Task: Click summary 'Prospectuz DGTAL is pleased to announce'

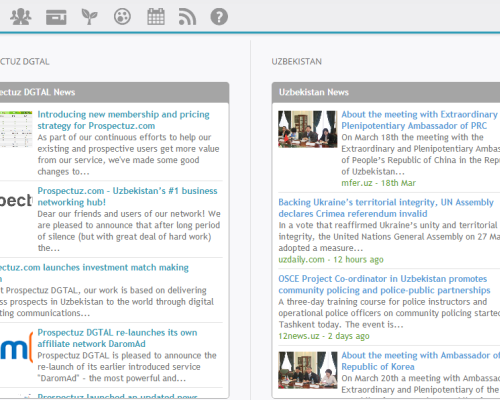Action: 127,367
